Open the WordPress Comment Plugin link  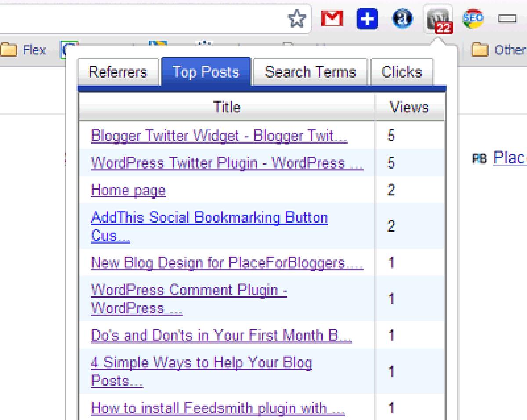click(x=189, y=299)
